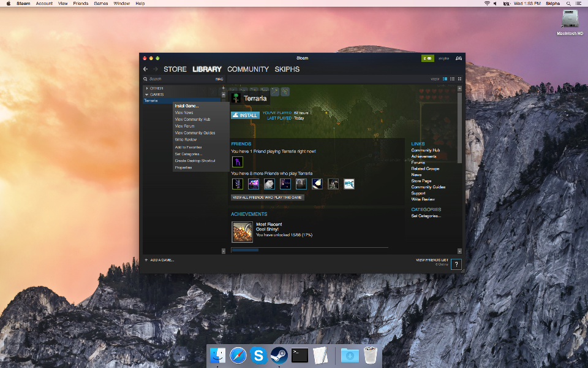This screenshot has height=368, width=588.
Task: Click VIEW ALL FRIENDS WHO PLAY THIS GAME
Action: click(268, 197)
